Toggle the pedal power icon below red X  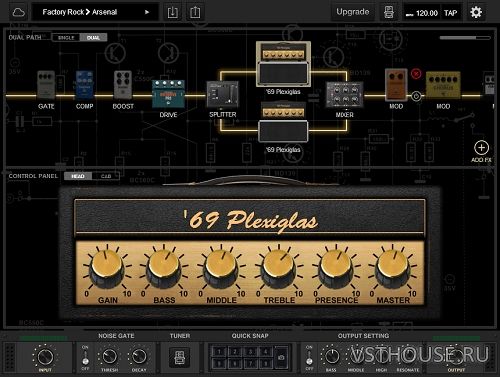pos(416,96)
